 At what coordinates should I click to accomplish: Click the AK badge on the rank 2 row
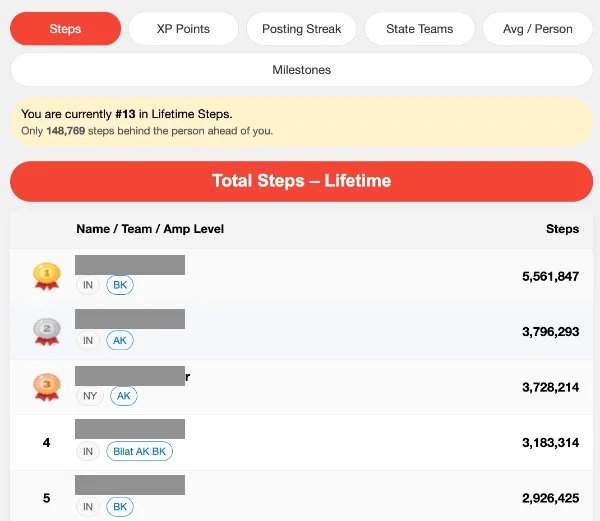tap(120, 340)
